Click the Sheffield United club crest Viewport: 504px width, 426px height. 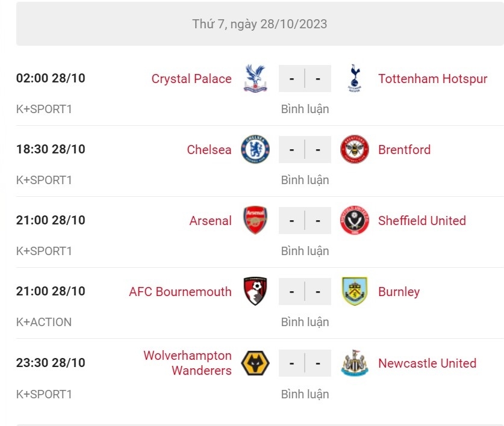click(x=353, y=220)
